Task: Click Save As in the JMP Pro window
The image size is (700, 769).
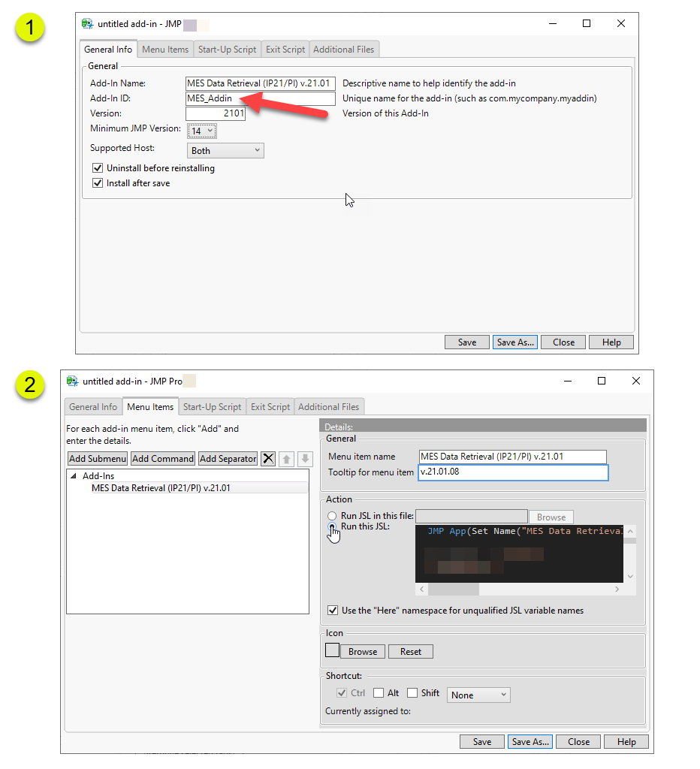Action: point(530,741)
